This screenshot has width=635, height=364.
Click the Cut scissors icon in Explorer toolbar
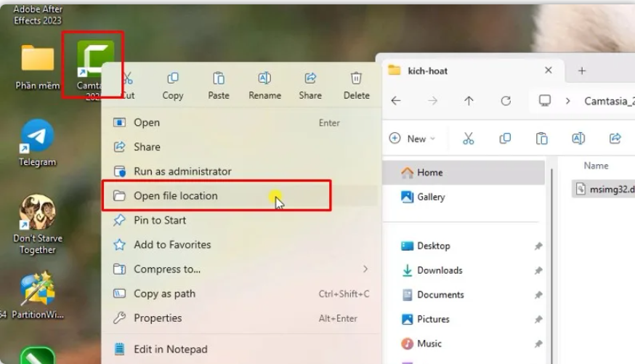point(468,138)
